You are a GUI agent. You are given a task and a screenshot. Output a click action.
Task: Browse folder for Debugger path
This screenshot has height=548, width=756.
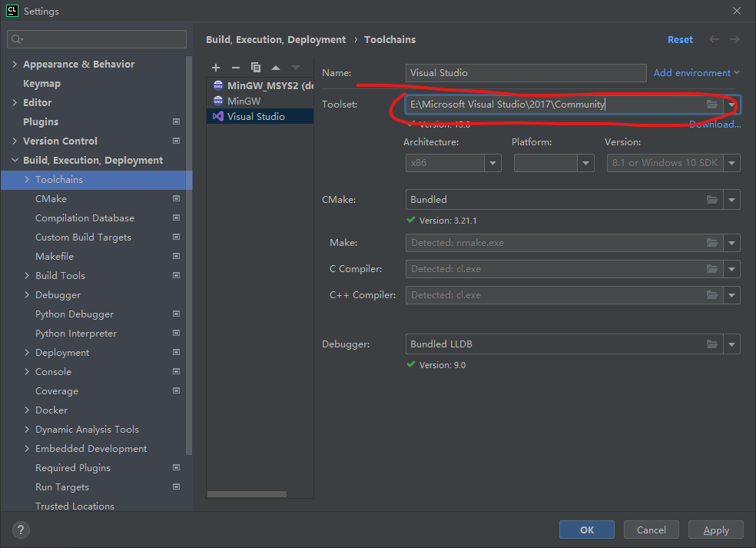(712, 344)
